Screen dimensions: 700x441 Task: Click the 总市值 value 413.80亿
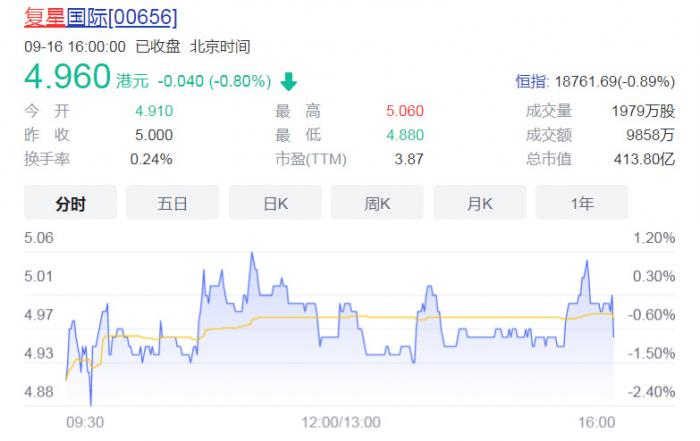pos(644,159)
